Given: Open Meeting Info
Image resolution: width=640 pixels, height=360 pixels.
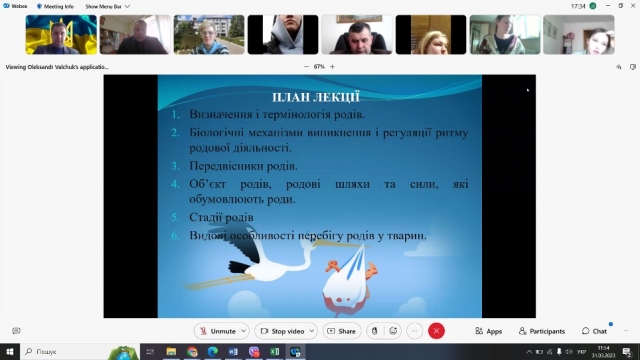Looking at the screenshot, I should click(55, 6).
